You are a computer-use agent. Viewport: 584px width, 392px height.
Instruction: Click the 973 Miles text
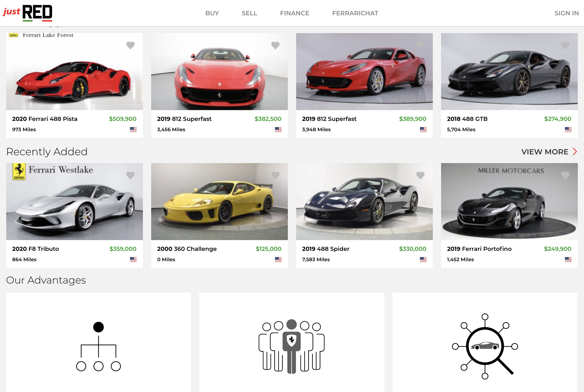pos(24,130)
